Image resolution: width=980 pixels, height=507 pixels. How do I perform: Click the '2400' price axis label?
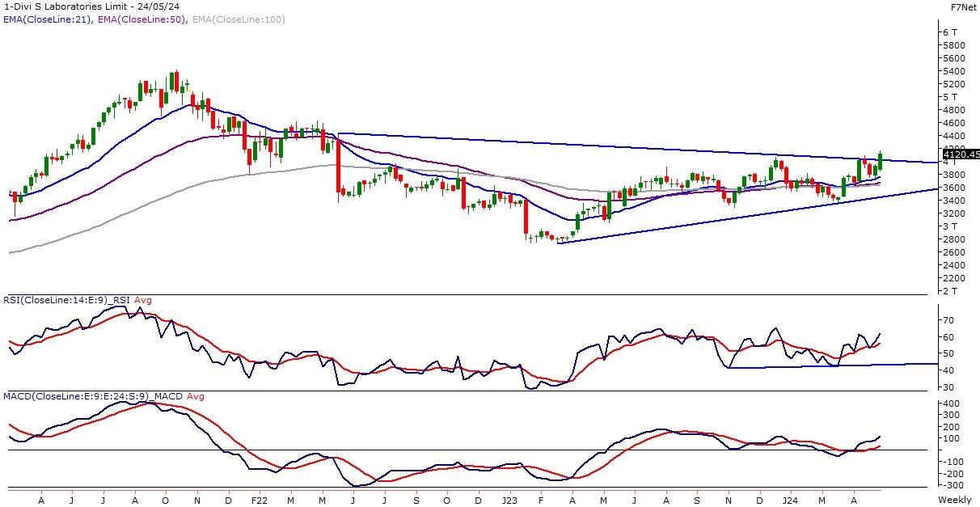click(953, 265)
